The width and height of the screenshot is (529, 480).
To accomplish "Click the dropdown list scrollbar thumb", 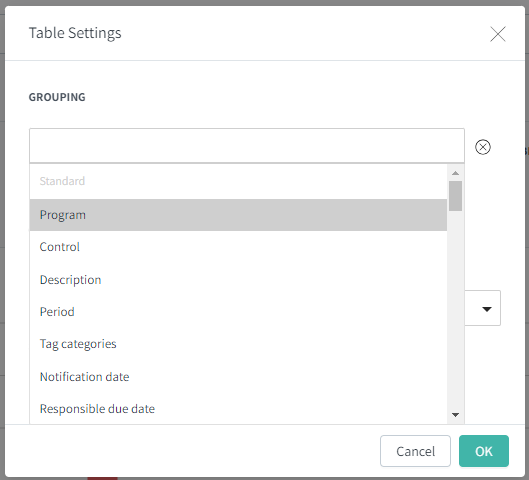I will point(455,196).
